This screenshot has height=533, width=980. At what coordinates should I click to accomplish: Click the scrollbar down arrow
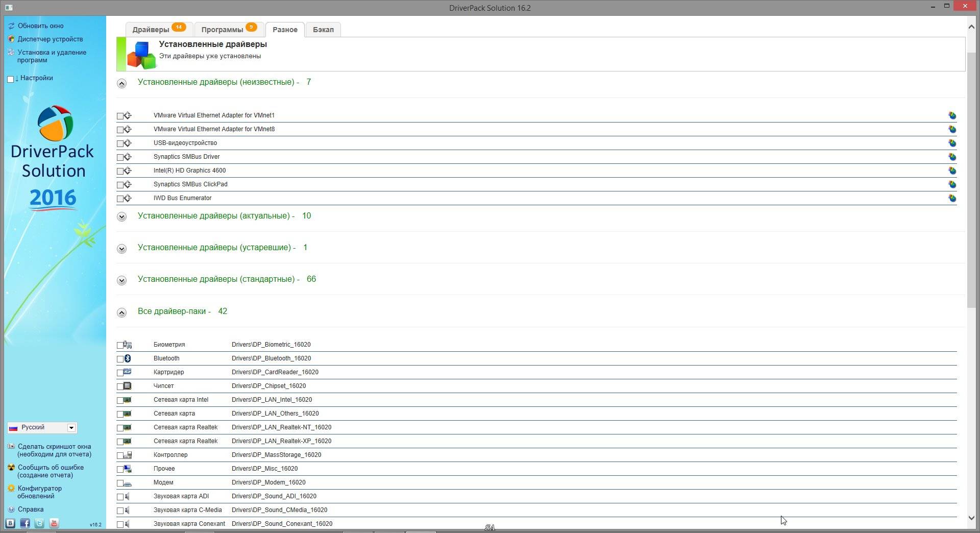click(x=971, y=518)
